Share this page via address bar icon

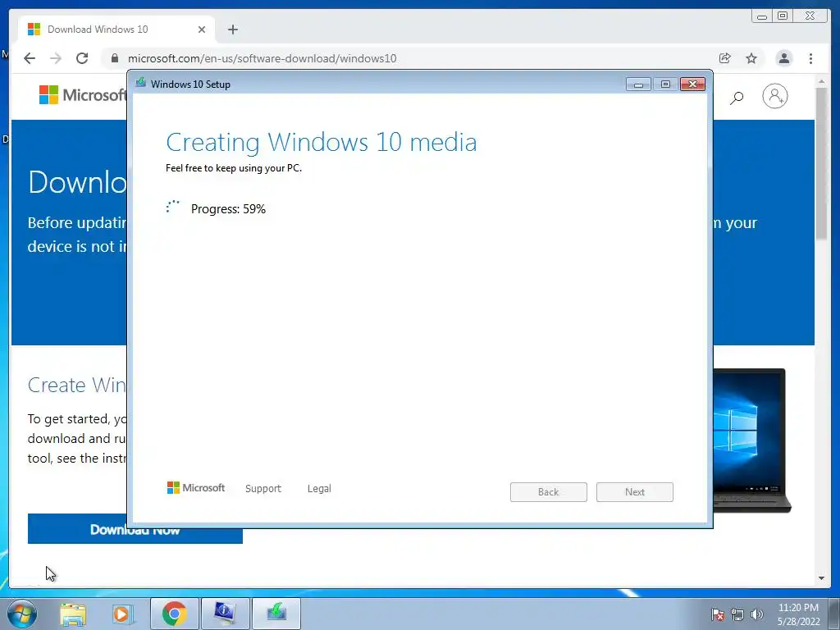click(x=725, y=58)
